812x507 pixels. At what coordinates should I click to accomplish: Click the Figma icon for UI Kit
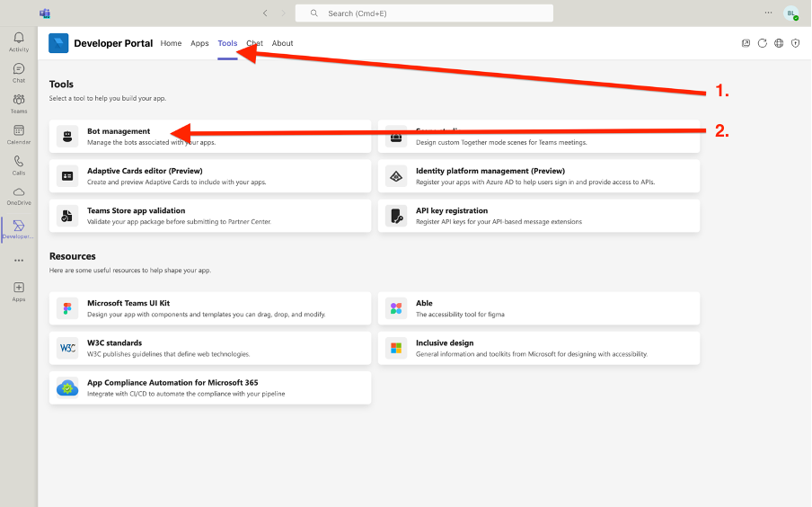67,308
